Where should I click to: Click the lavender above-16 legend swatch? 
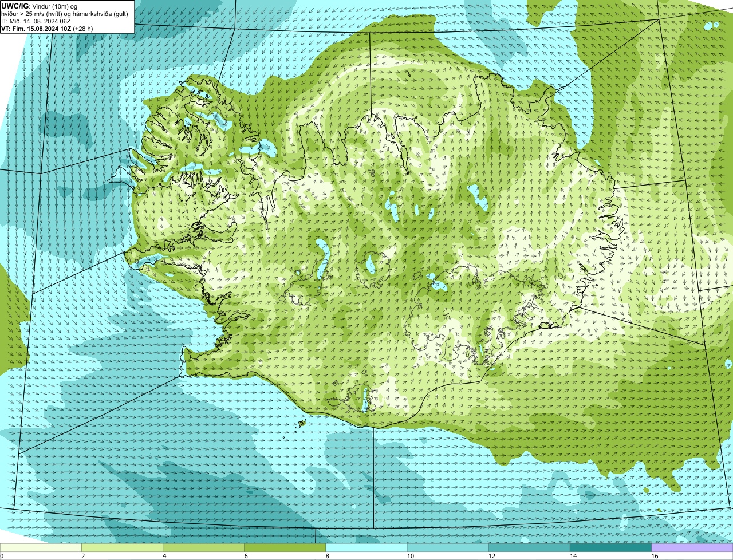click(692, 548)
